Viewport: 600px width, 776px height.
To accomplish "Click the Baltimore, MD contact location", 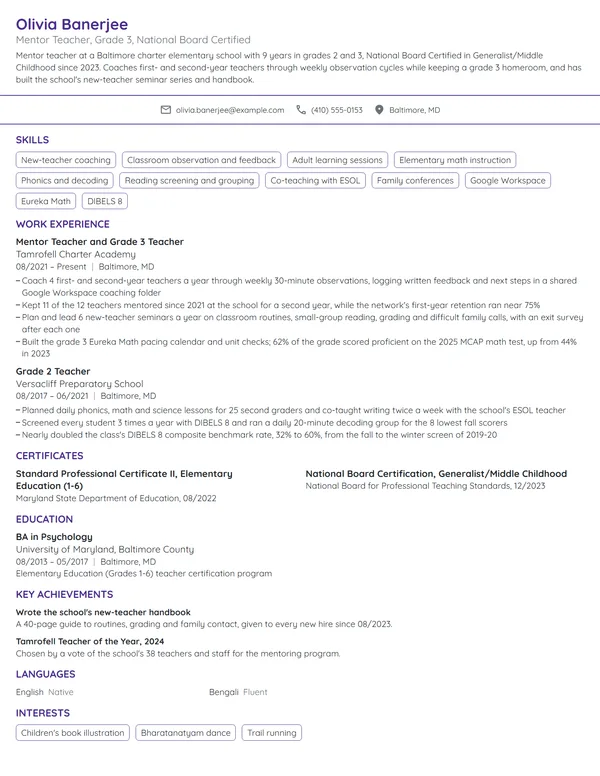I will tap(414, 110).
